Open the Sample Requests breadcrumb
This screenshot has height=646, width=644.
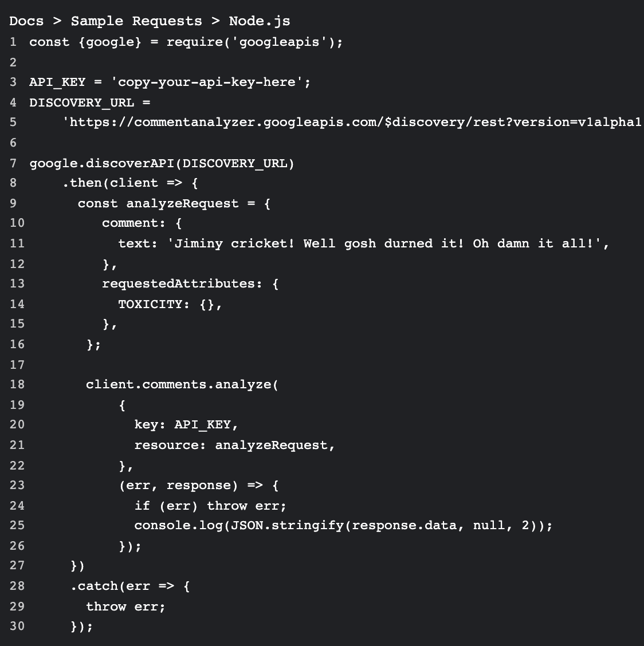[136, 21]
